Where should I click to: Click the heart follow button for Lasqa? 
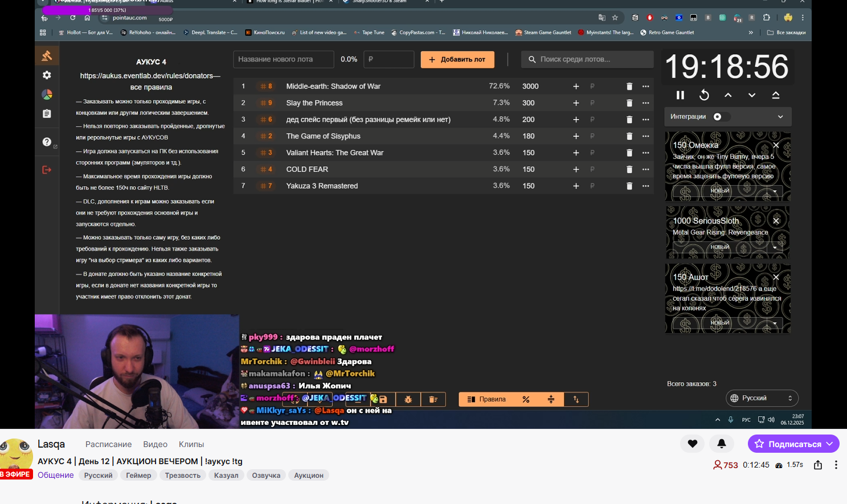(x=693, y=444)
